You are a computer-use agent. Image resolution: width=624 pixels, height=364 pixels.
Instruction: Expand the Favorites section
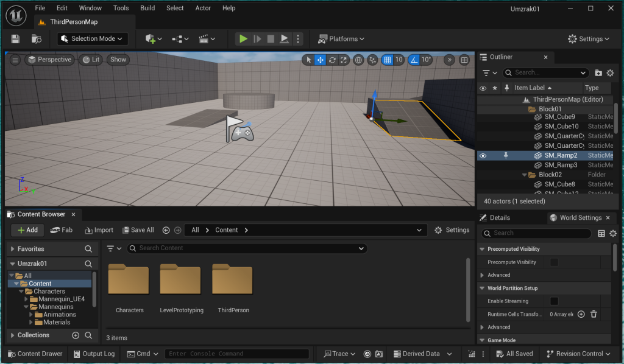pos(12,249)
